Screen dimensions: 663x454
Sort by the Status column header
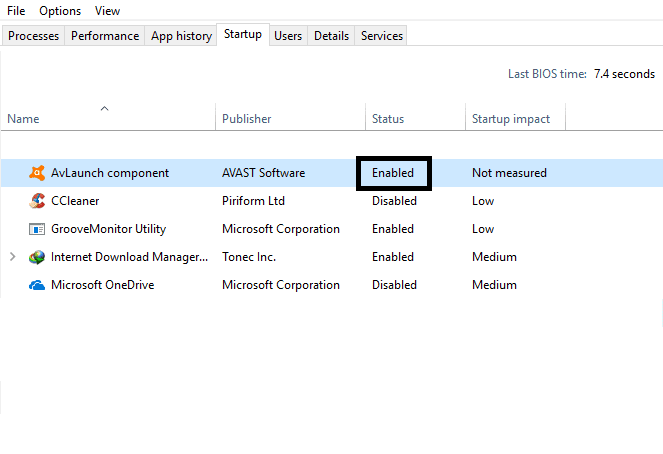[388, 119]
